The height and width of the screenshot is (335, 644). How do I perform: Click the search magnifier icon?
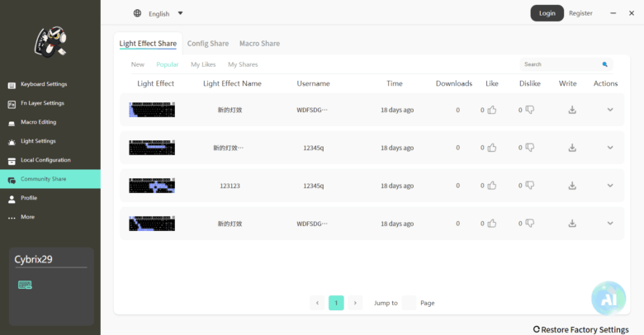click(x=605, y=64)
